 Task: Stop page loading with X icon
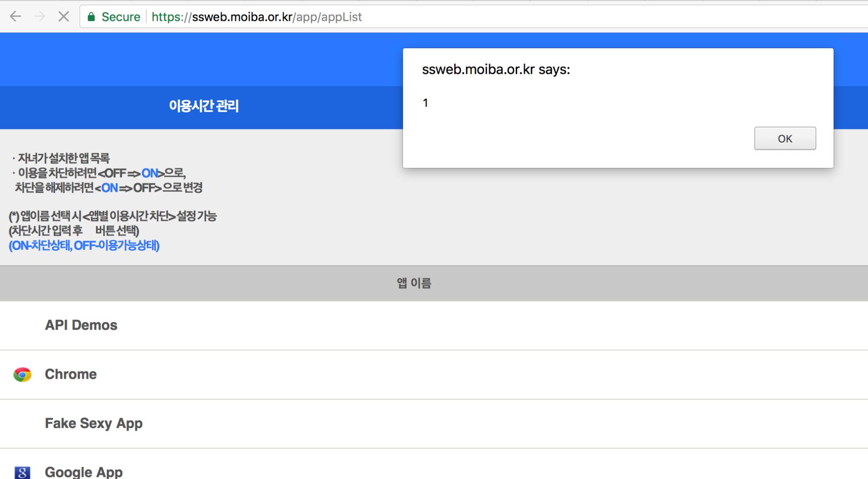click(63, 17)
